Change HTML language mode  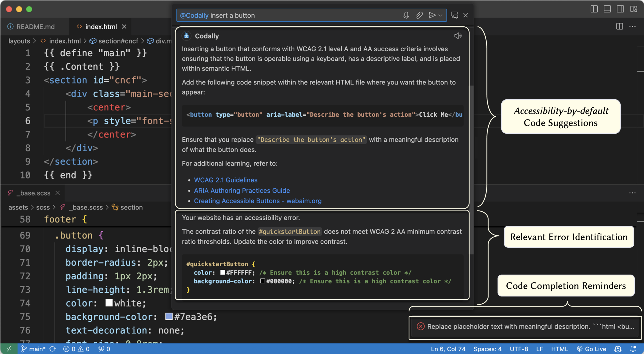point(560,349)
